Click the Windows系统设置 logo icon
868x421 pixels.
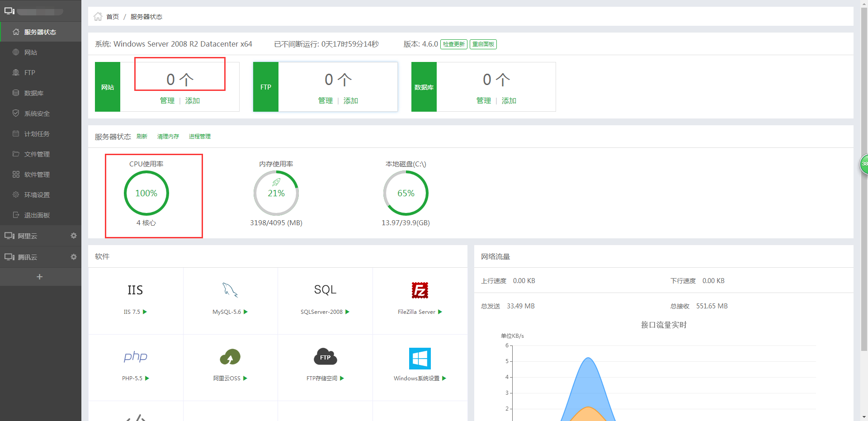420,359
